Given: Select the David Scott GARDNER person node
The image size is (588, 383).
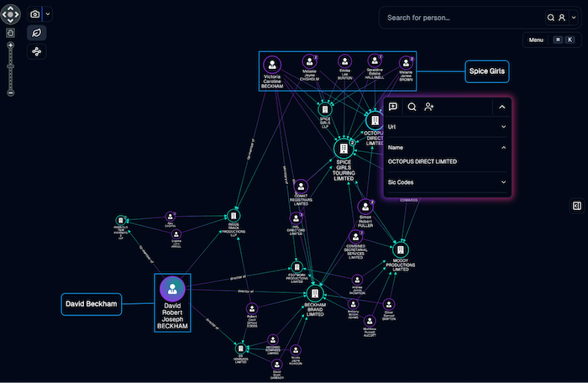Looking at the screenshot, I should [x=276, y=365].
